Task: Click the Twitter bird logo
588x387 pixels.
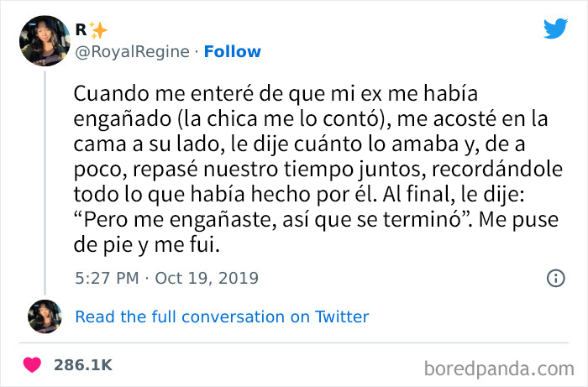Action: (x=555, y=28)
